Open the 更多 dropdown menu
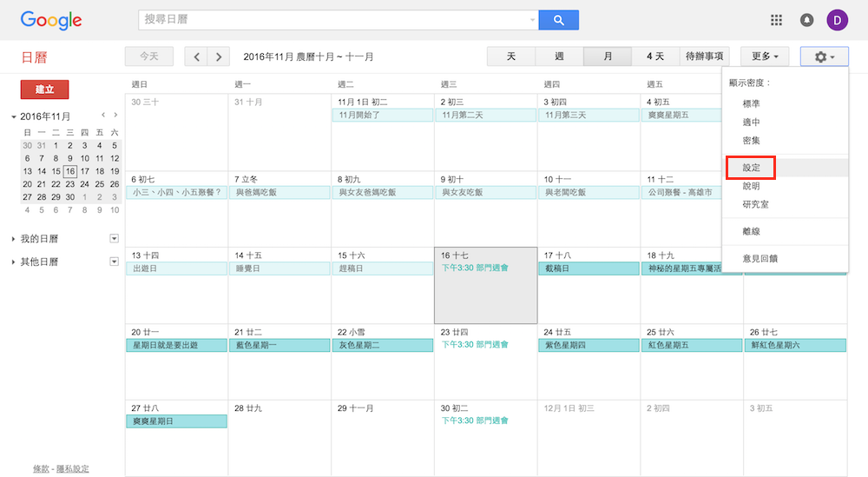Screen dimensions: 868x477 [764, 56]
